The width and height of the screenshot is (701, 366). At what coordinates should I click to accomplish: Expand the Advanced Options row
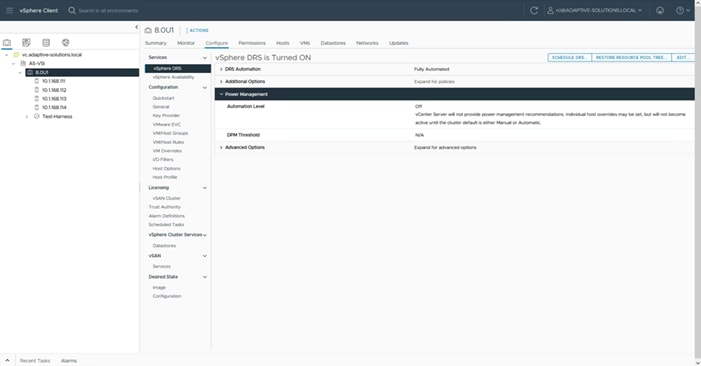221,147
